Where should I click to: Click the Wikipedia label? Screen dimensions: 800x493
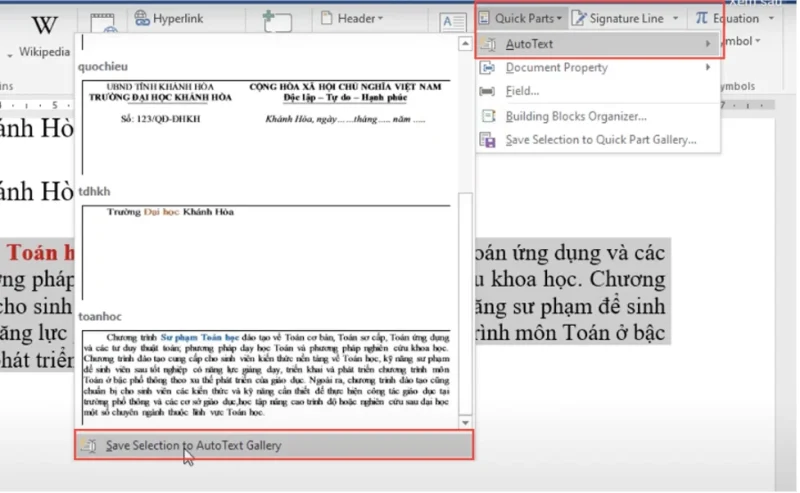pos(44,52)
